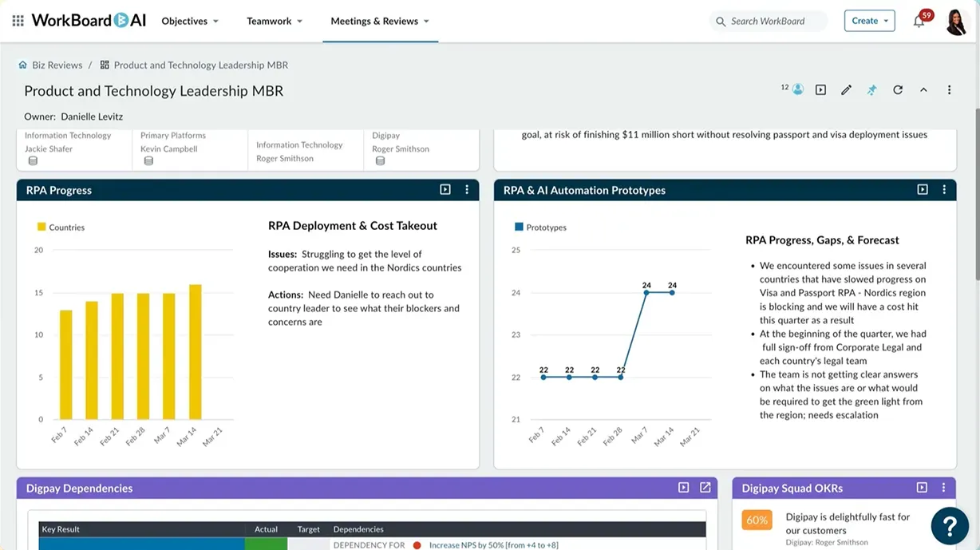Present the Digipay Dependencies panel
Image resolution: width=980 pixels, height=550 pixels.
pyautogui.click(x=683, y=488)
